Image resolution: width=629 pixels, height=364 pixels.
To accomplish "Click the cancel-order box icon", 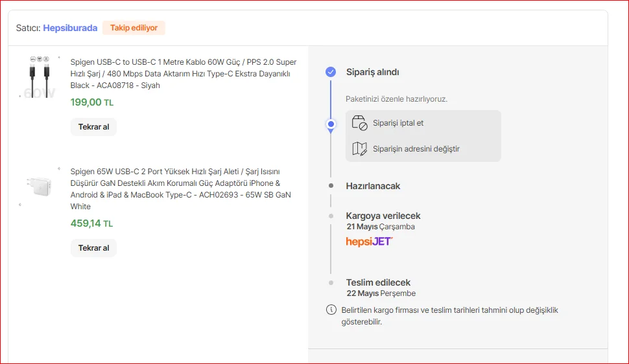I will (359, 123).
